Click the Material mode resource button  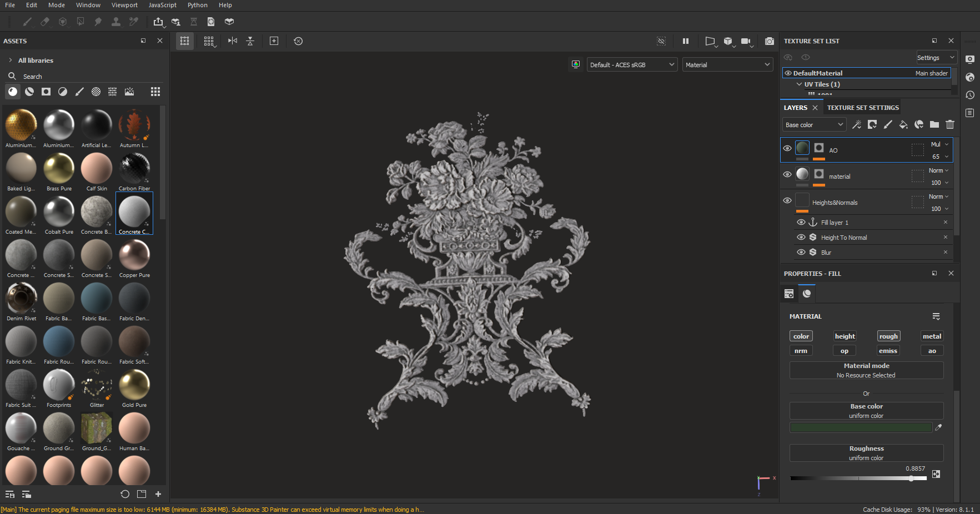[x=866, y=370]
